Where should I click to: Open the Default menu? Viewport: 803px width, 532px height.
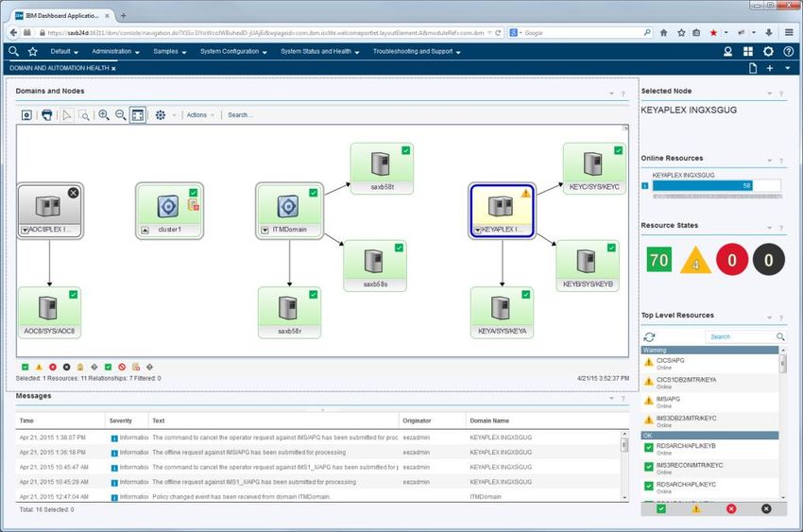64,52
